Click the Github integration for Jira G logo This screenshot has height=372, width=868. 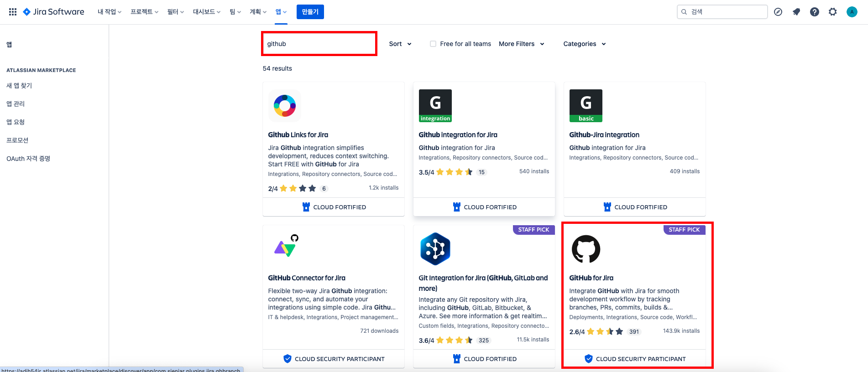tap(435, 106)
